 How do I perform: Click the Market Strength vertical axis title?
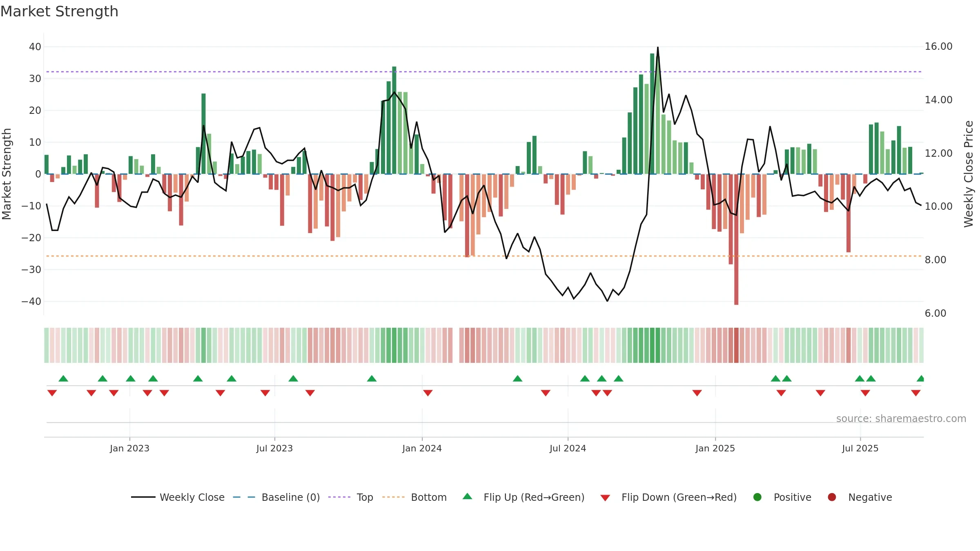click(7, 174)
